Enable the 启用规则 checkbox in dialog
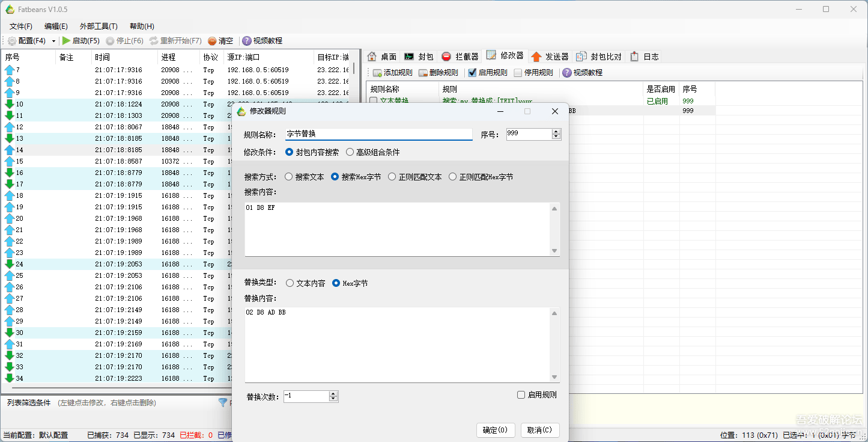The height and width of the screenshot is (442, 868). 521,394
